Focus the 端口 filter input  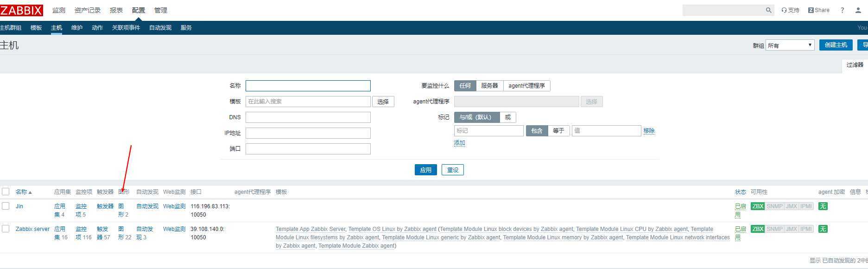pos(308,149)
